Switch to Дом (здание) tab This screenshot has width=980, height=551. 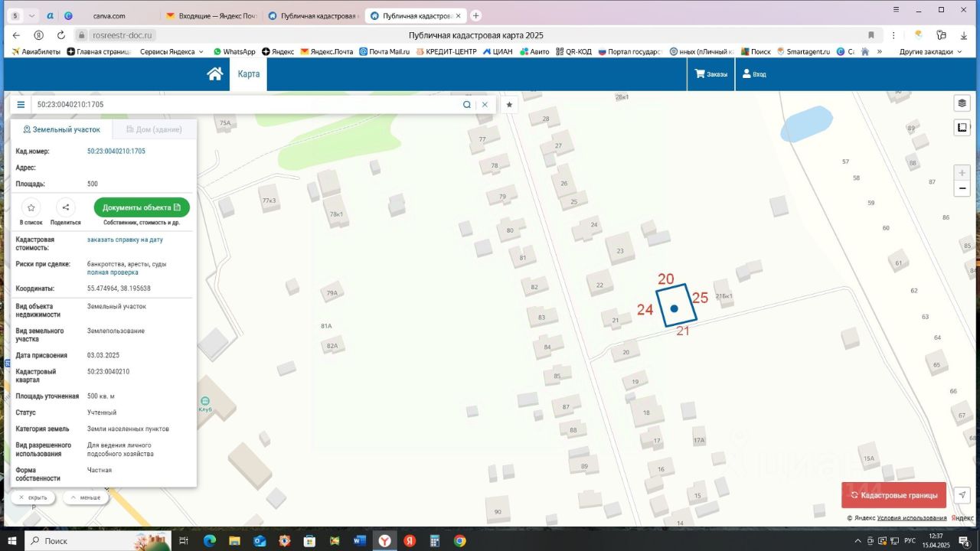[x=154, y=129]
